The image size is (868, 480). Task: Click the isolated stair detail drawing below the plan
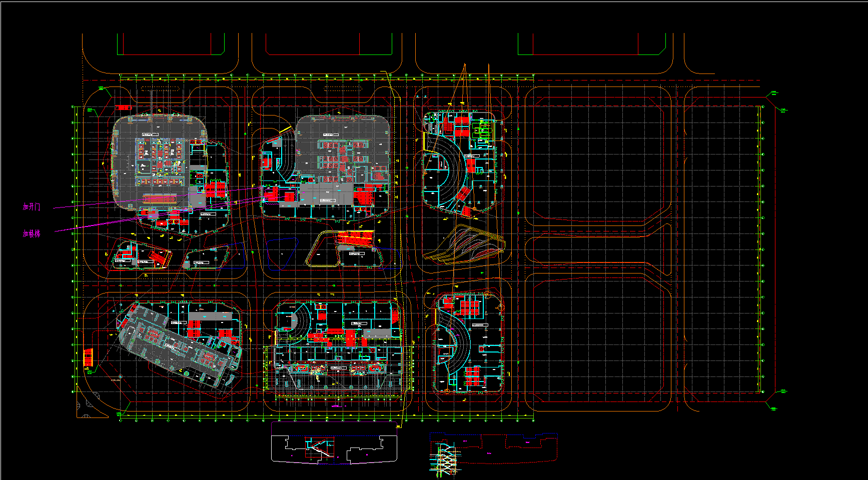tap(318, 447)
